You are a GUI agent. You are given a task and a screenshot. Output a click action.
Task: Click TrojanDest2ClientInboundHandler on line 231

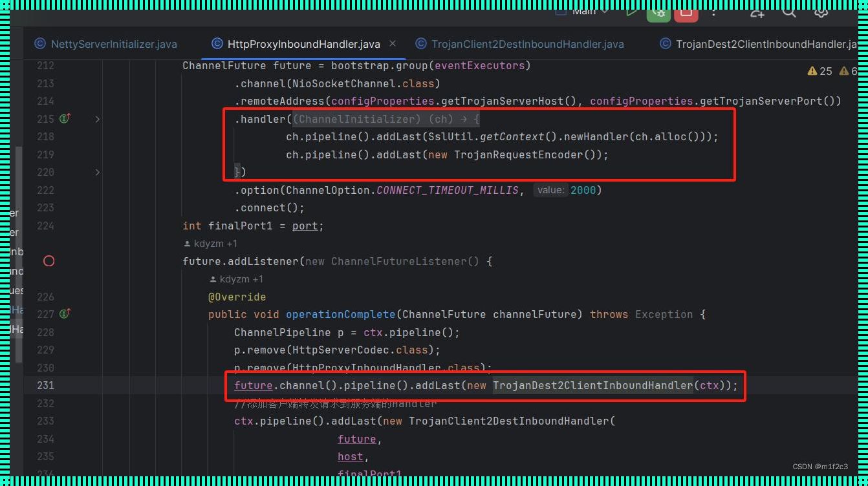point(592,385)
